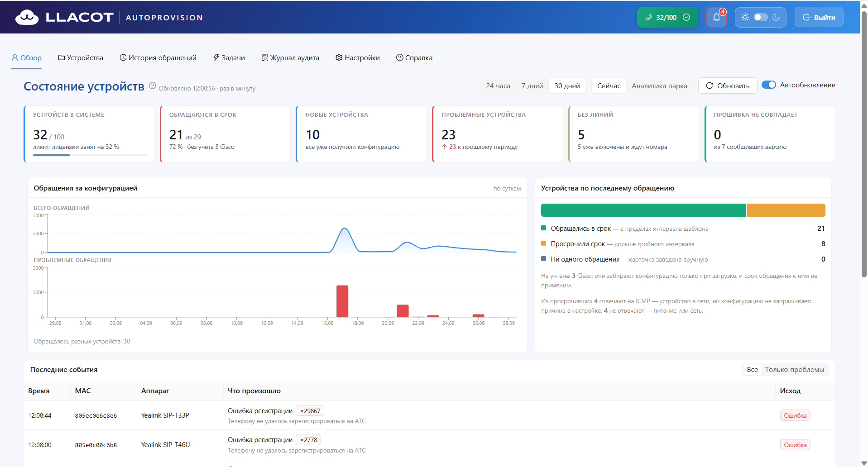The image size is (868, 467).
Task: Click the sun icon for light theme
Action: pyautogui.click(x=745, y=17)
